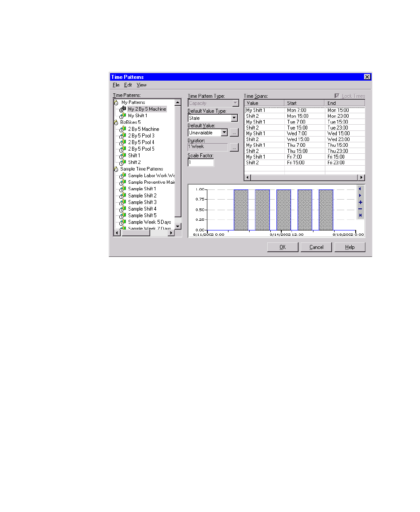Screen dimensions: 420x512
Task: Click the ellipsis button beside Duration
Action: tap(234, 148)
